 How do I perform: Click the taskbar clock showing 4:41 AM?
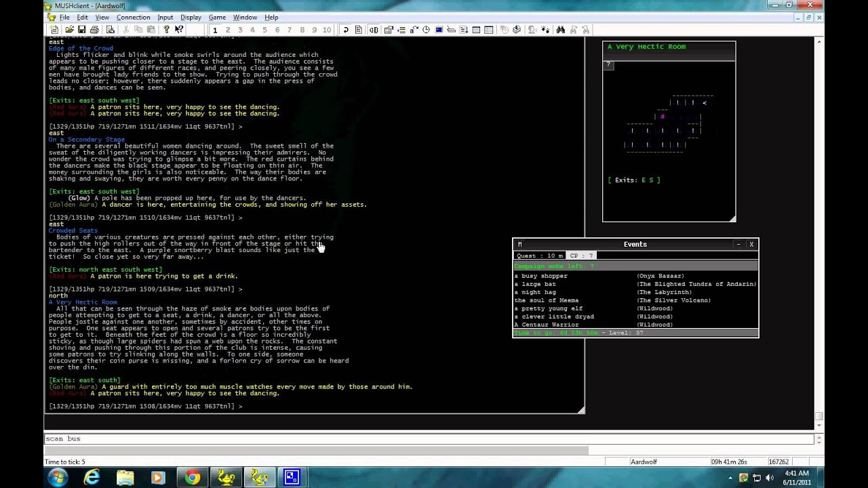(x=797, y=478)
